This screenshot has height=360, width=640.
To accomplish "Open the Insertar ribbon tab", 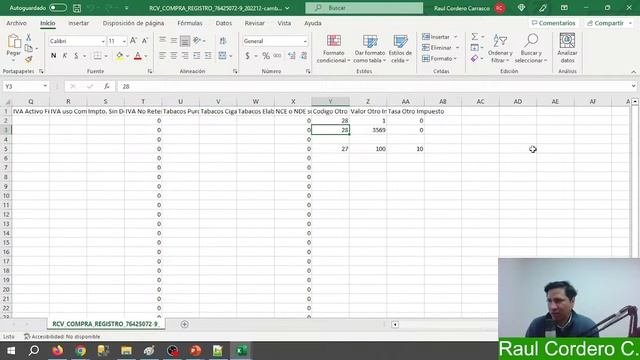I will (x=78, y=23).
